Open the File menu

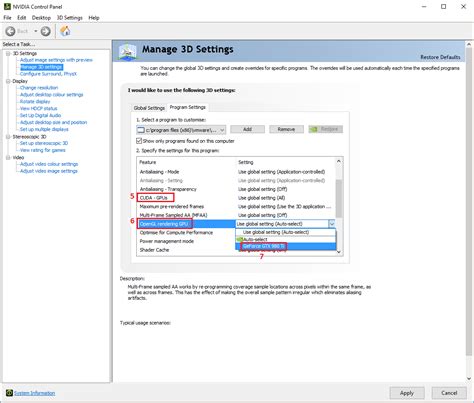pyautogui.click(x=7, y=18)
